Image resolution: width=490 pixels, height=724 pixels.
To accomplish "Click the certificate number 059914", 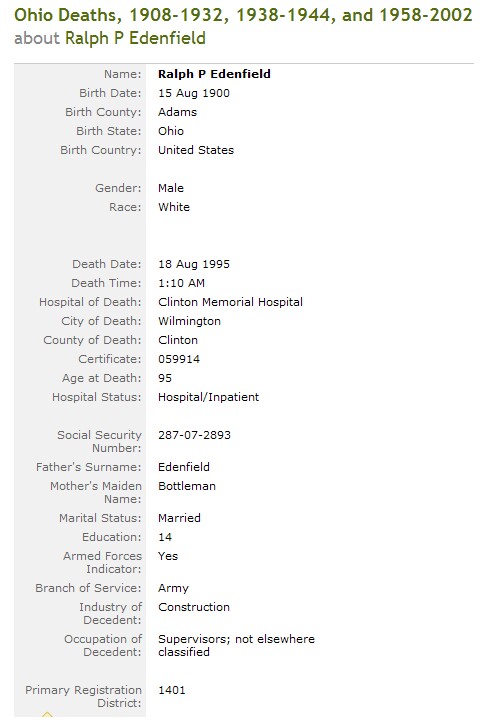I will (179, 359).
